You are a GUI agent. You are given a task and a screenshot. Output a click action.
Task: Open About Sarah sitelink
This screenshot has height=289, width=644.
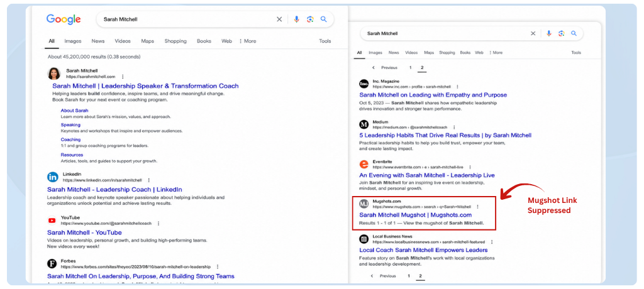(74, 111)
